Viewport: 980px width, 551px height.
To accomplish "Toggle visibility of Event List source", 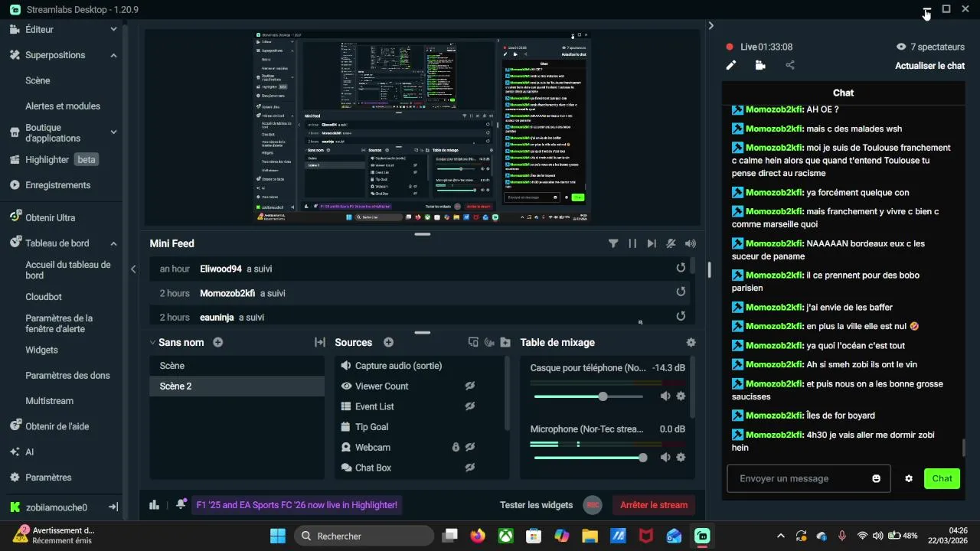I will (x=470, y=406).
